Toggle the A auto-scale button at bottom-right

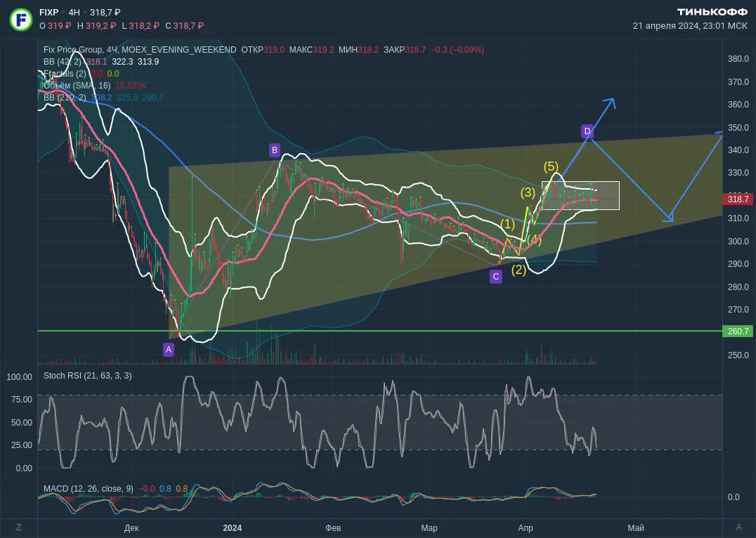(739, 527)
